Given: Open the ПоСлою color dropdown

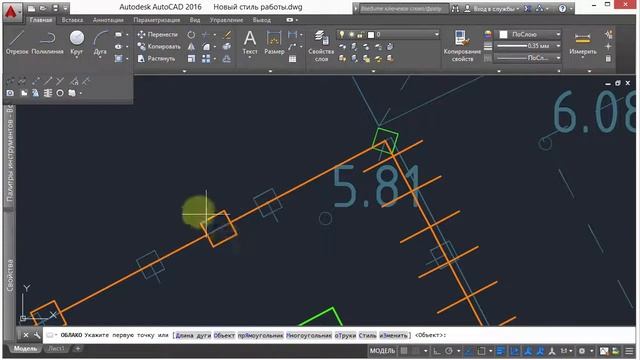Looking at the screenshot, I should (x=558, y=35).
